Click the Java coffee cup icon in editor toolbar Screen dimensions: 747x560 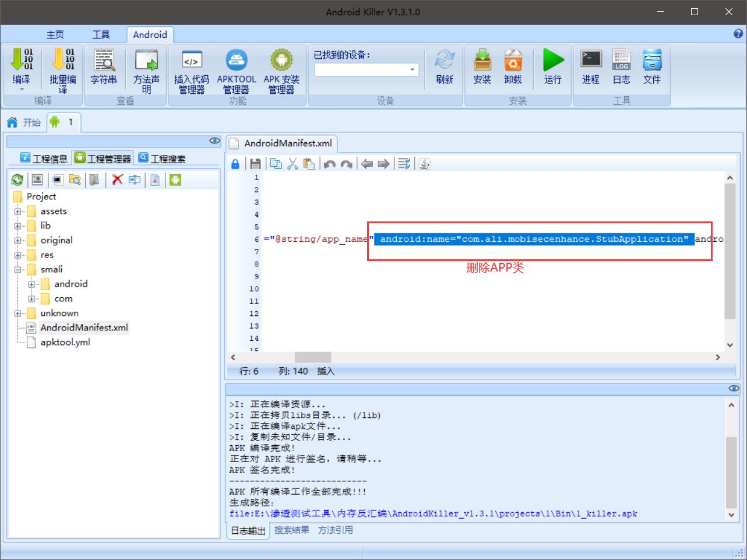click(x=425, y=164)
